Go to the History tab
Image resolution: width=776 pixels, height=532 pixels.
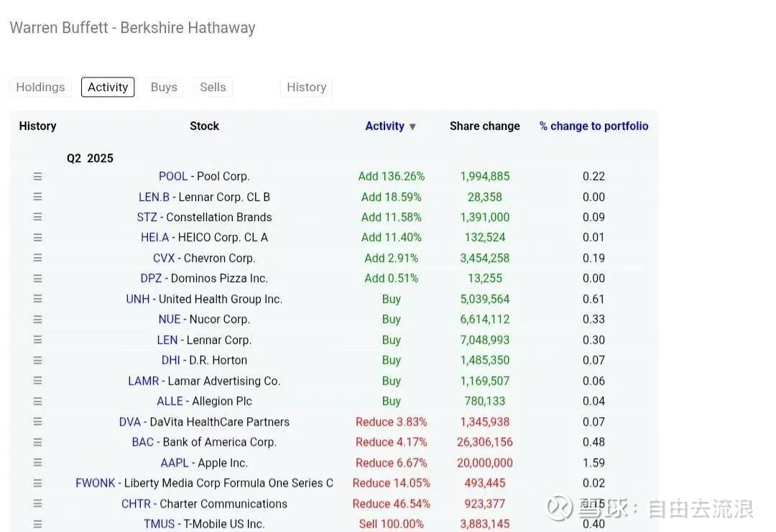click(306, 87)
